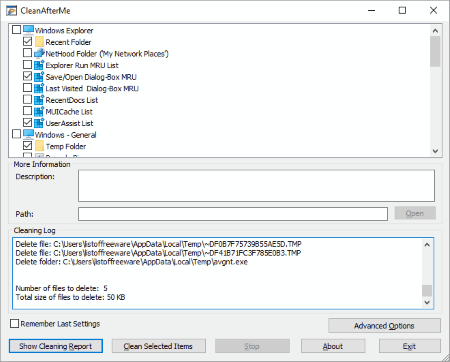Open Advanced Options
The width and height of the screenshot is (450, 362).
pyautogui.click(x=384, y=325)
